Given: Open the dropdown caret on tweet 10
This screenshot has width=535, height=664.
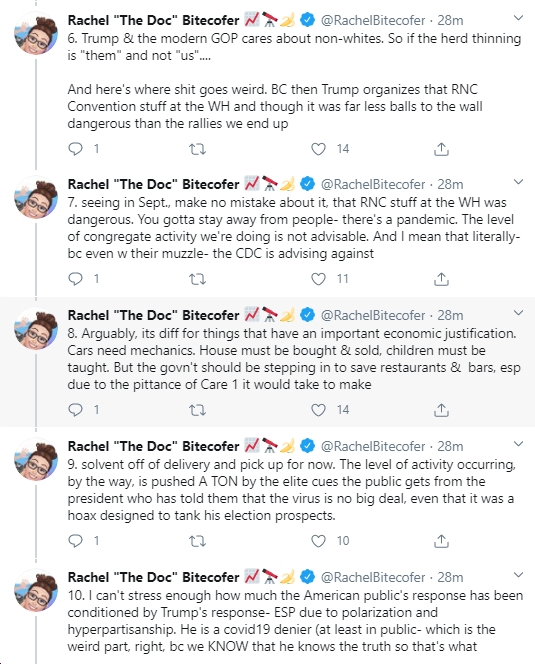Looking at the screenshot, I should click(x=518, y=575).
